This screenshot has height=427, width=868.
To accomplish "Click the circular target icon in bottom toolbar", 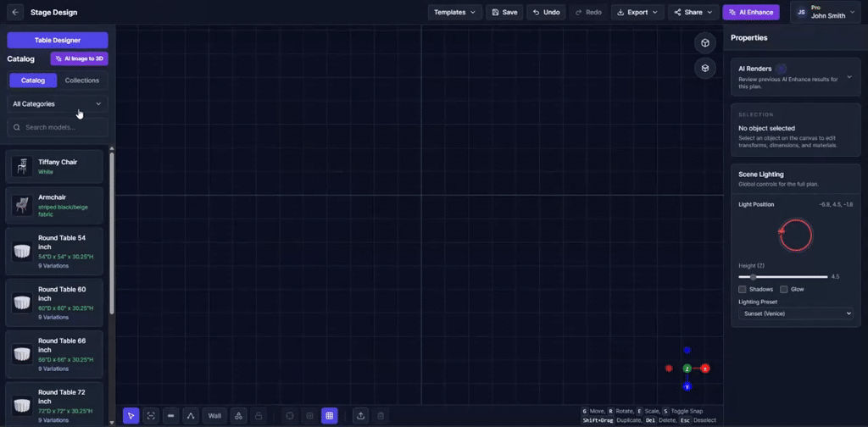I will pyautogui.click(x=290, y=416).
